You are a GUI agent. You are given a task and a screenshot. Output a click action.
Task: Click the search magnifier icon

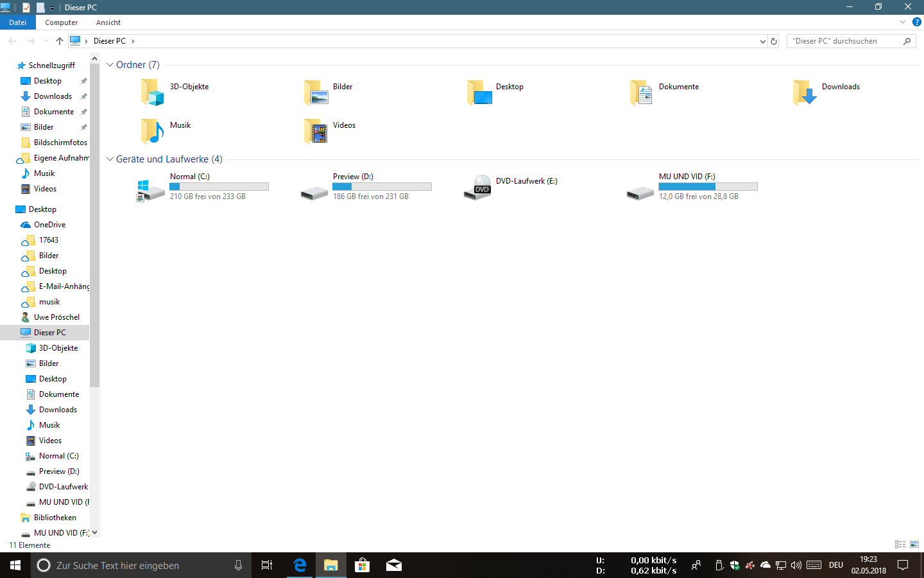tap(907, 41)
